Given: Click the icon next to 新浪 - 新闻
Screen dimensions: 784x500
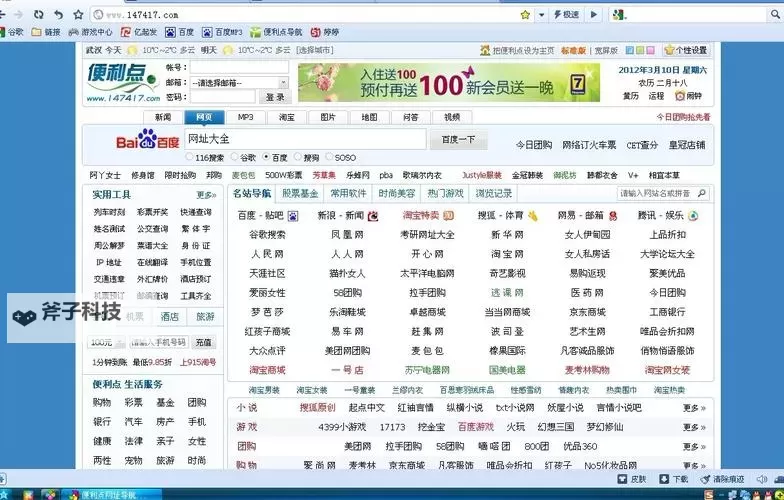Looking at the screenshot, I should [x=373, y=216].
